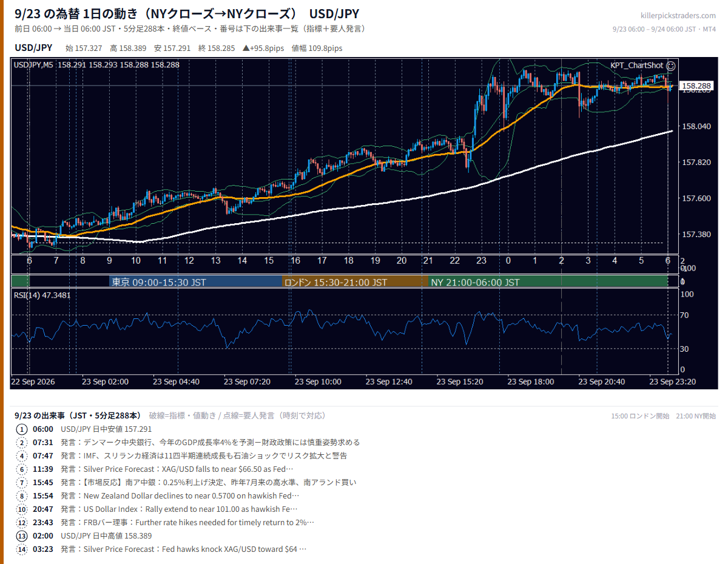This screenshot has width=728, height=564.
Task: Click the 23 Sep 23:20 time axis label
Action: click(x=673, y=381)
